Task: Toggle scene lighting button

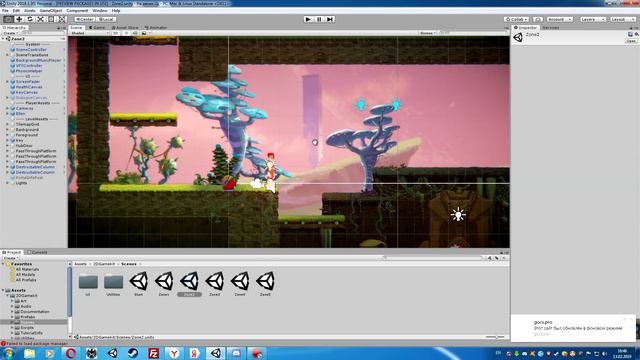Action: (x=126, y=33)
